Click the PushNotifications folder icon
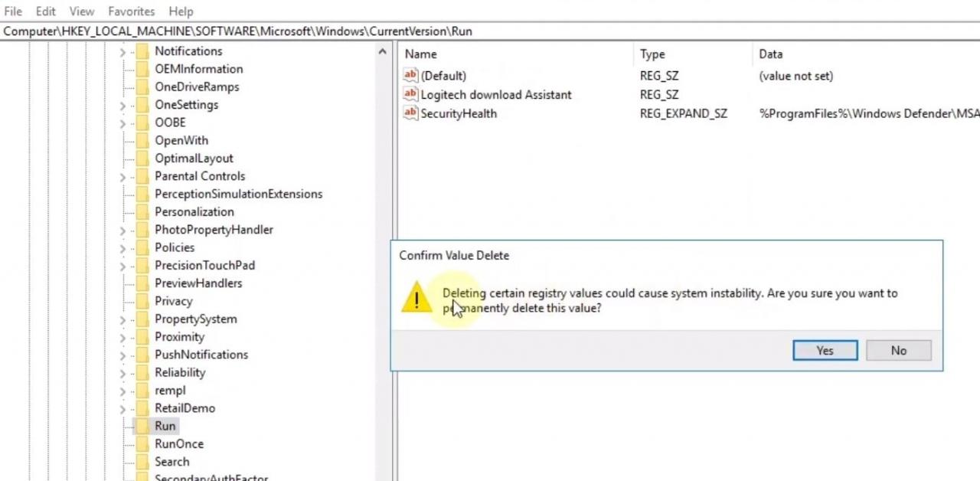 pos(142,355)
